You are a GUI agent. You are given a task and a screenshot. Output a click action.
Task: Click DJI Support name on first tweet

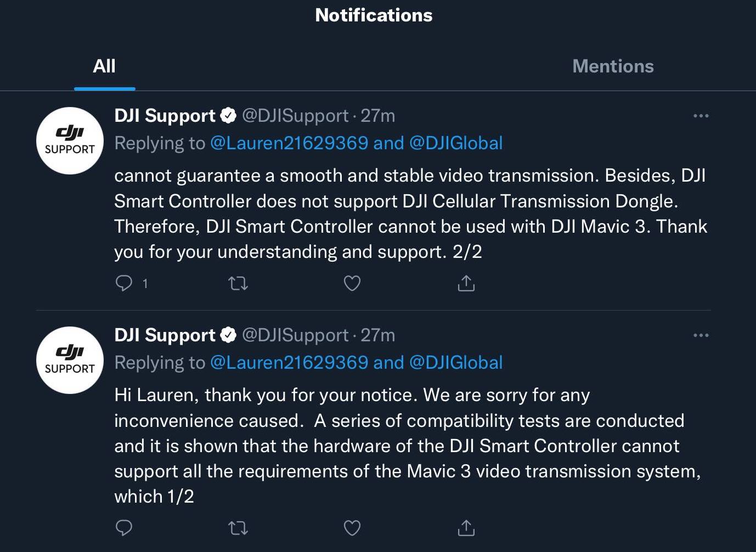[165, 116]
